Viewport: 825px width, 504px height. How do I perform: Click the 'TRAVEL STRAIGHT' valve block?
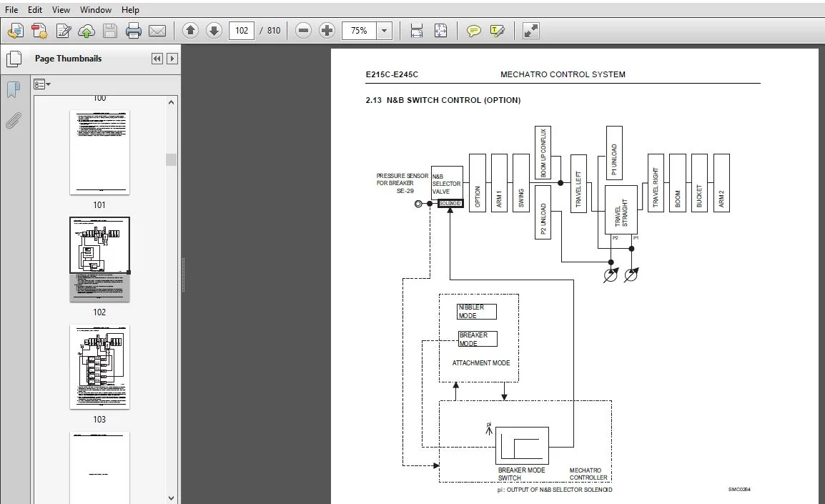(621, 209)
